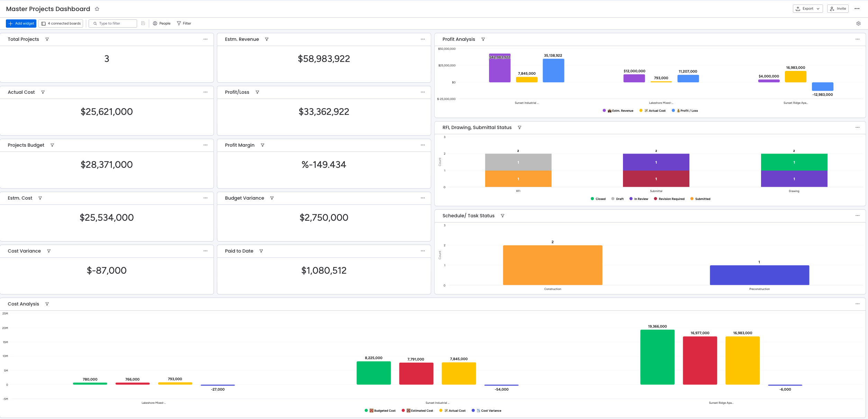The height and width of the screenshot is (419, 868).
Task: Toggle Cost Variance series in Cost Analysis legend
Action: coord(490,411)
